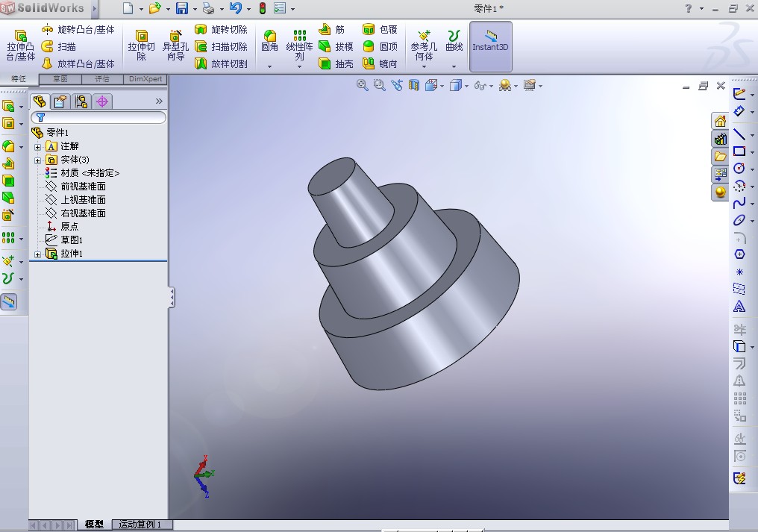The height and width of the screenshot is (532, 758).
Task: Switch to the 草图 sketch tab
Action: (x=60, y=79)
